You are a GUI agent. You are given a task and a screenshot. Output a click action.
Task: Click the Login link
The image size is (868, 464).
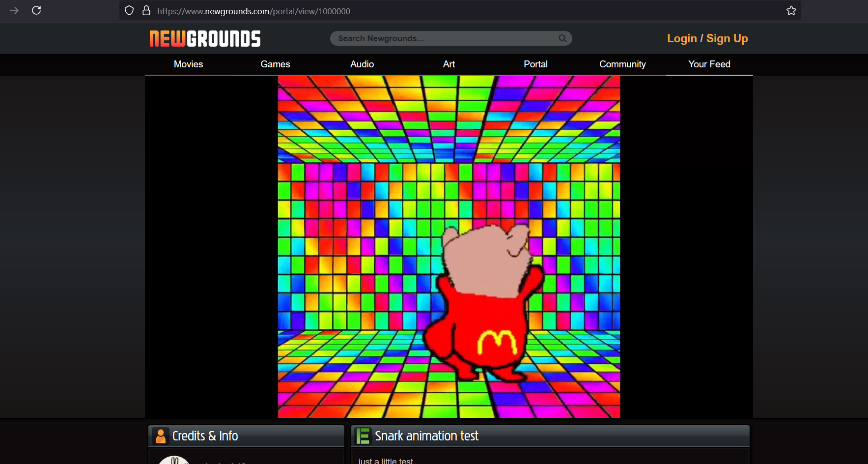[682, 38]
